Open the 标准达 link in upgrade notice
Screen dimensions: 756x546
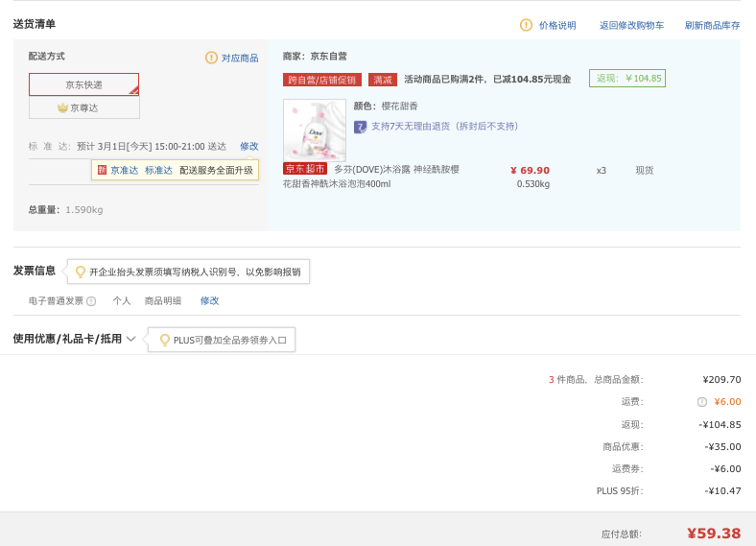click(158, 170)
